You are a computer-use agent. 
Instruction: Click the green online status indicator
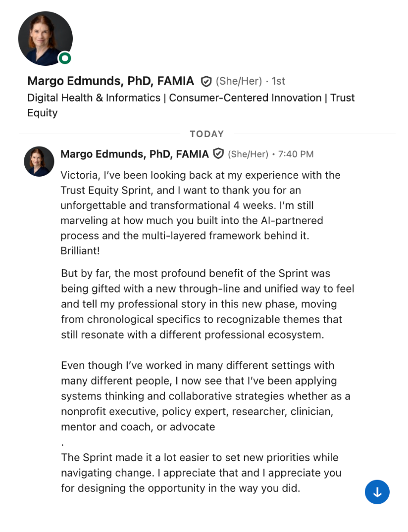[x=65, y=58]
